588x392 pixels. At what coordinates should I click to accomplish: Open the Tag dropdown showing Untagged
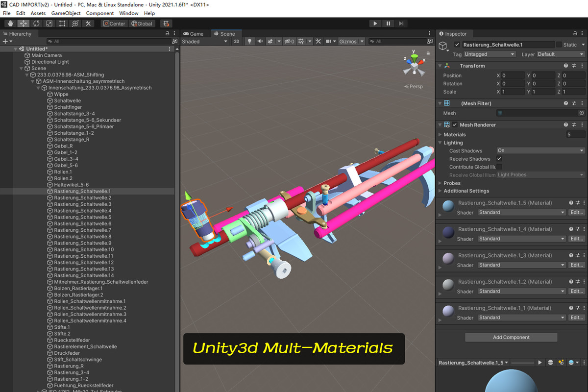pyautogui.click(x=489, y=54)
